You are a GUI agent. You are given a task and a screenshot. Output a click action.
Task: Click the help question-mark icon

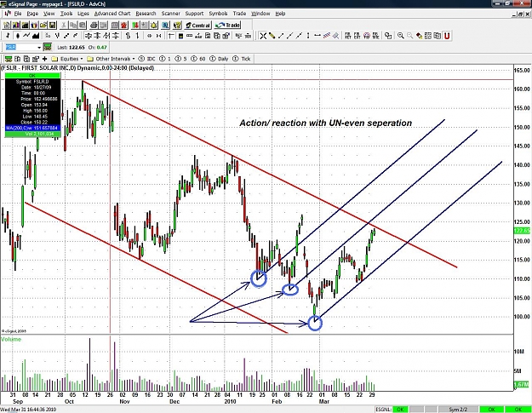[x=177, y=25]
